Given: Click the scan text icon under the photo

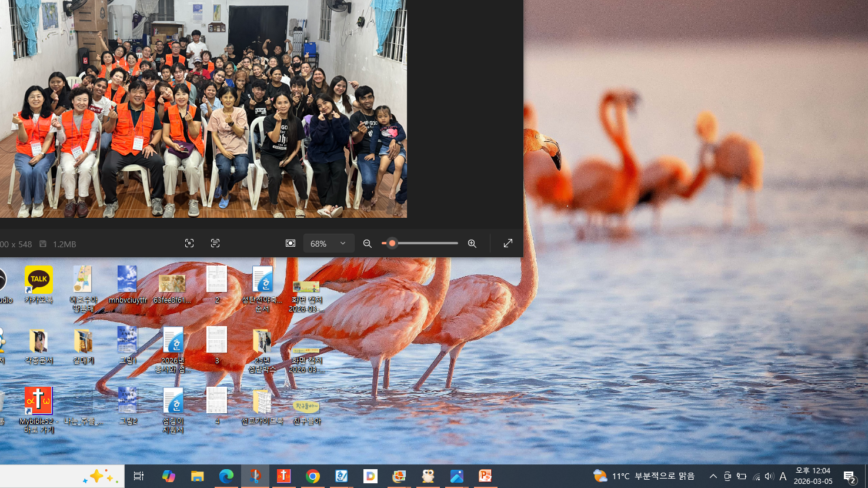Looking at the screenshot, I should [215, 244].
